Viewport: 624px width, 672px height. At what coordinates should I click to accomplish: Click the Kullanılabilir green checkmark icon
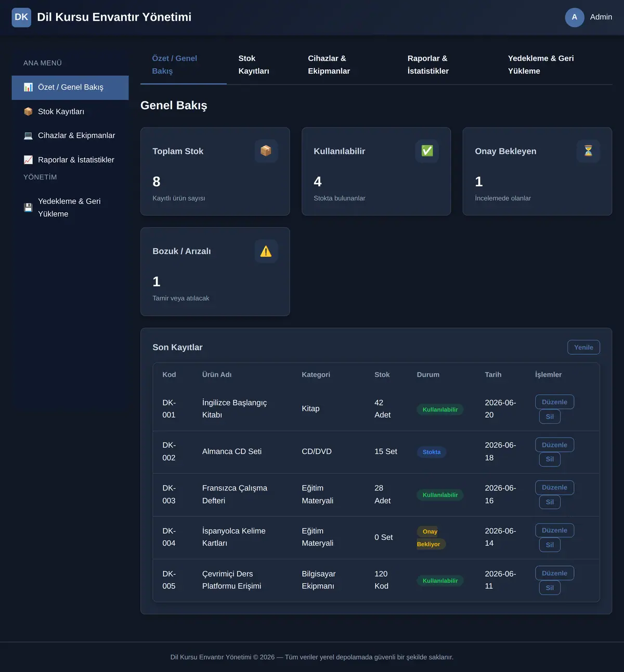427,151
